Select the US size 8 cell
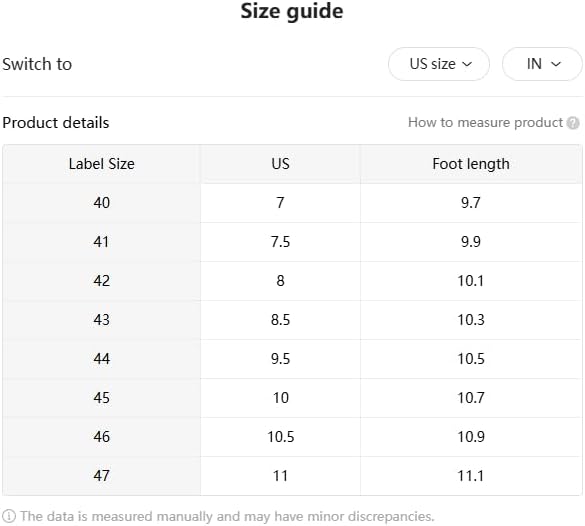This screenshot has height=526, width=585. (280, 281)
